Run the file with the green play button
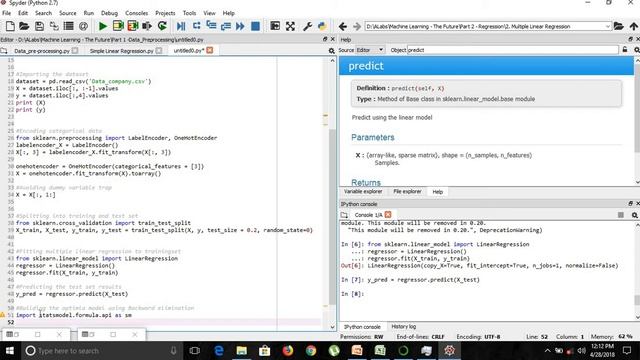This screenshot has height=360, width=640. (x=103, y=26)
